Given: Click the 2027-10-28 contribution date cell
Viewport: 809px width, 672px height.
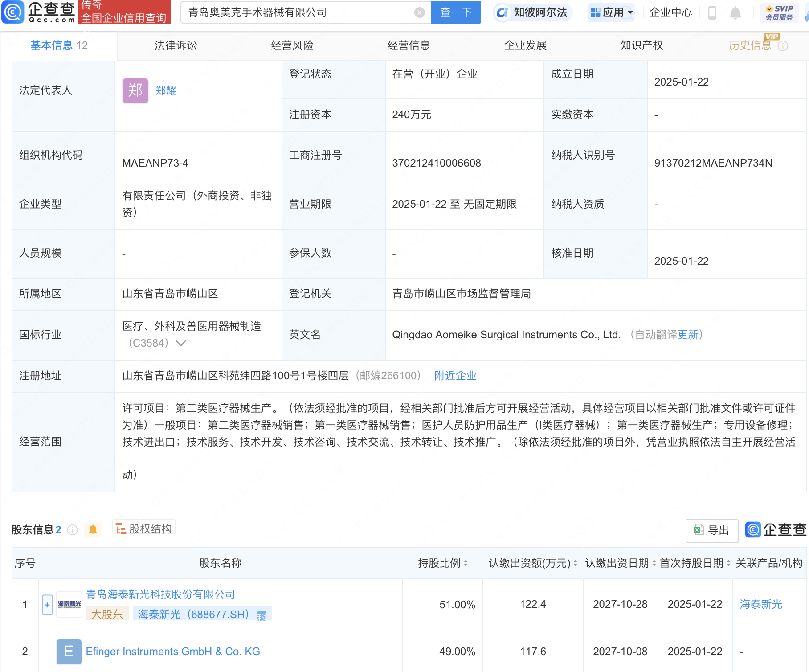Looking at the screenshot, I should coord(620,604).
